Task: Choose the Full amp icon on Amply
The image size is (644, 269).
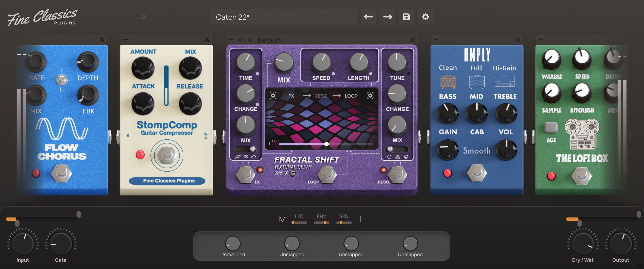Action: 477,82
